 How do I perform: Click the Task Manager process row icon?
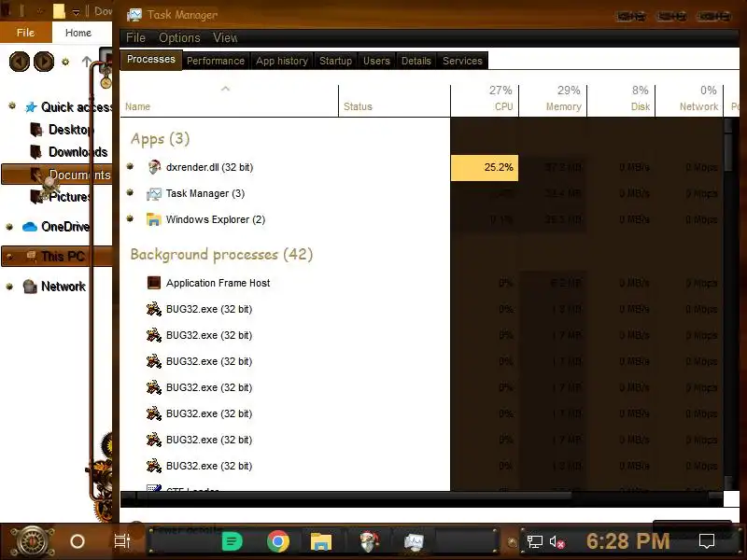(153, 193)
